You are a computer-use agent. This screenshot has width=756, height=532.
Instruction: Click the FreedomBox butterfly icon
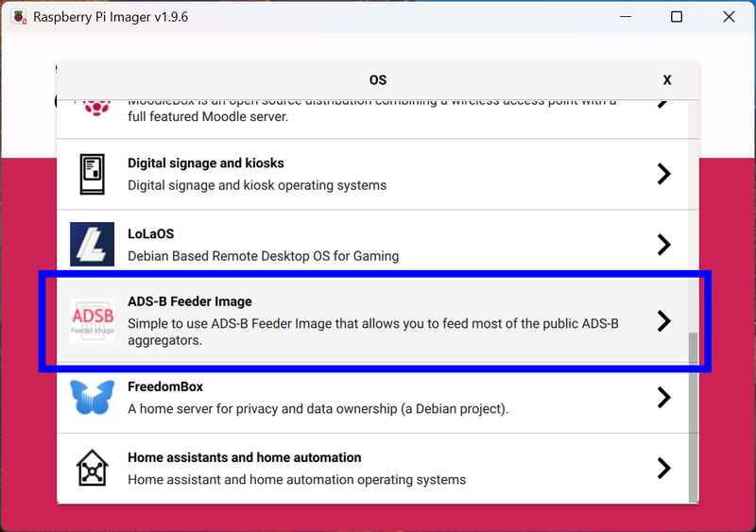pyautogui.click(x=93, y=398)
